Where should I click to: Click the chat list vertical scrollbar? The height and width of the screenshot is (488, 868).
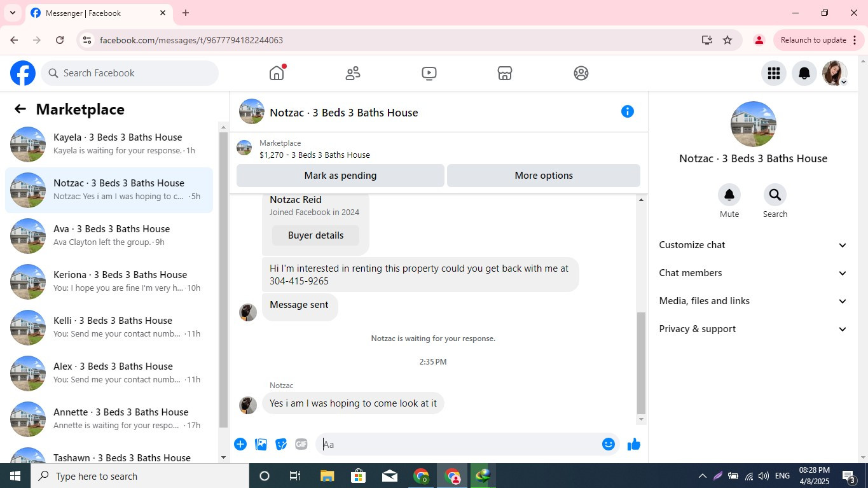coord(223,280)
